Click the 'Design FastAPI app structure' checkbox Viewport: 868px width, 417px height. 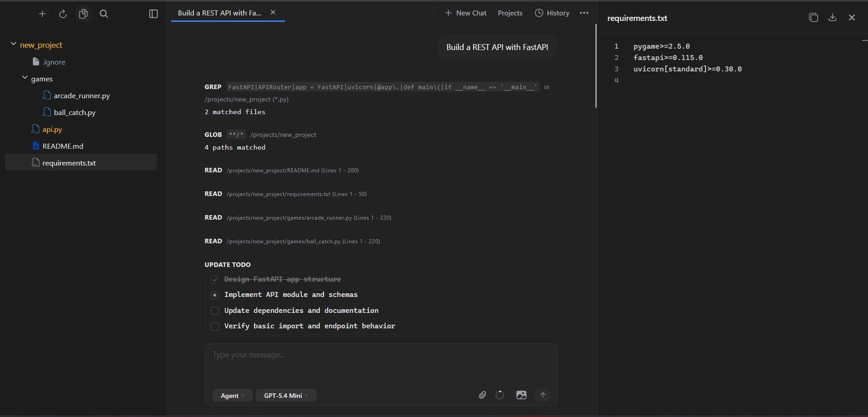[x=215, y=279]
